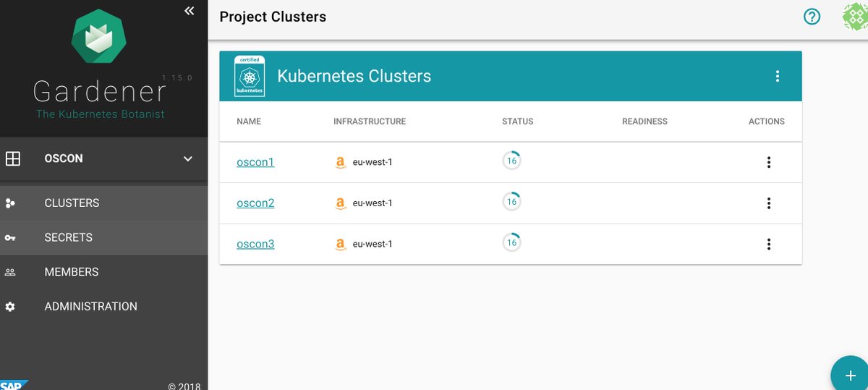This screenshot has width=868, height=390.
Task: Sort by the INFRASTRUCTURE column header
Action: (370, 122)
